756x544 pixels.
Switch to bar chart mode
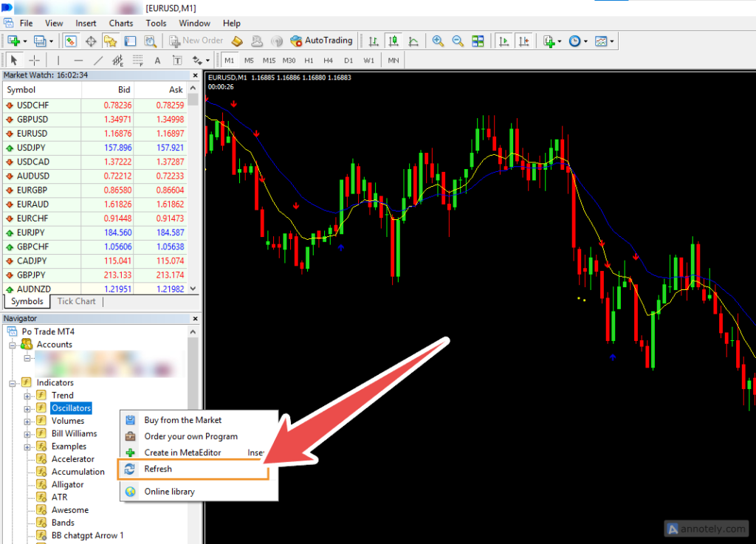pyautogui.click(x=373, y=41)
